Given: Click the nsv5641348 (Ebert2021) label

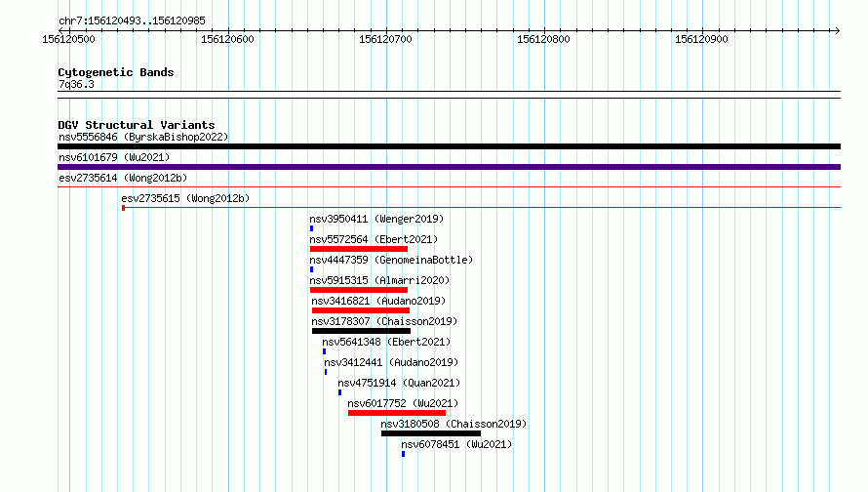Looking at the screenshot, I should 386,342.
